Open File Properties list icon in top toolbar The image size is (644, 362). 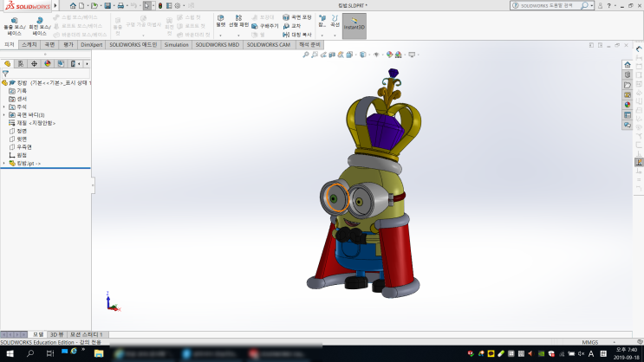[x=169, y=6]
